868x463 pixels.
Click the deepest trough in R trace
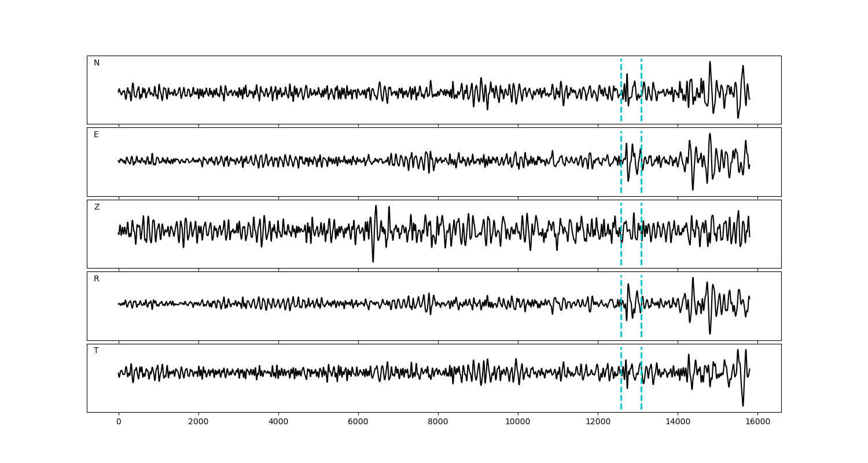[x=710, y=333]
